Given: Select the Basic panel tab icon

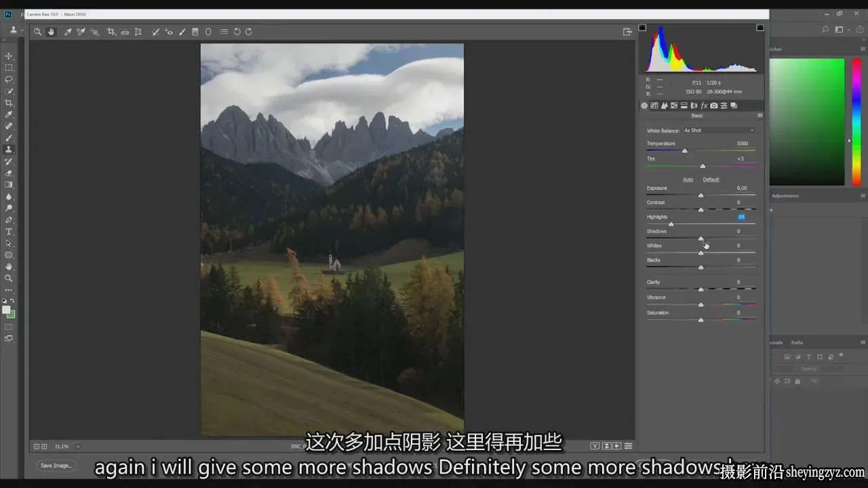Looking at the screenshot, I should pyautogui.click(x=644, y=106).
